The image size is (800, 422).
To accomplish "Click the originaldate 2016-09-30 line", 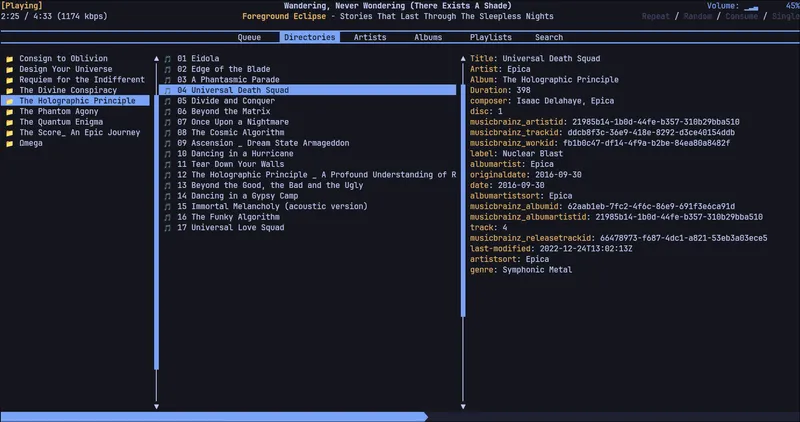I will coord(526,175).
